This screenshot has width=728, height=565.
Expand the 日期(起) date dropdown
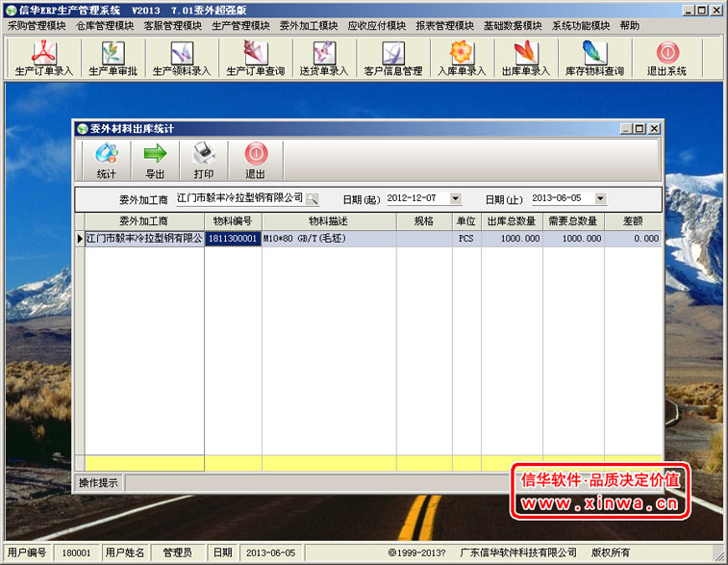pyautogui.click(x=456, y=198)
